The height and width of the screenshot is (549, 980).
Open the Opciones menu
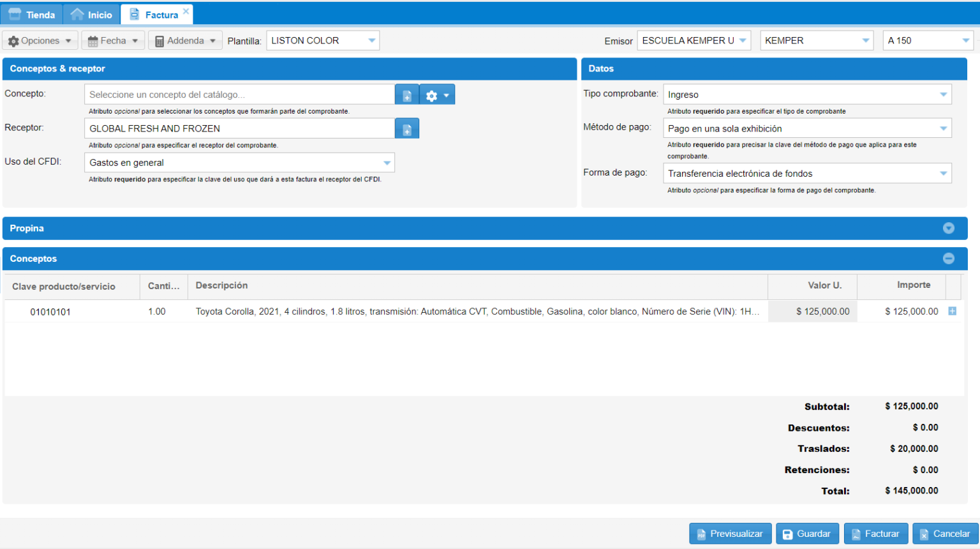point(40,41)
